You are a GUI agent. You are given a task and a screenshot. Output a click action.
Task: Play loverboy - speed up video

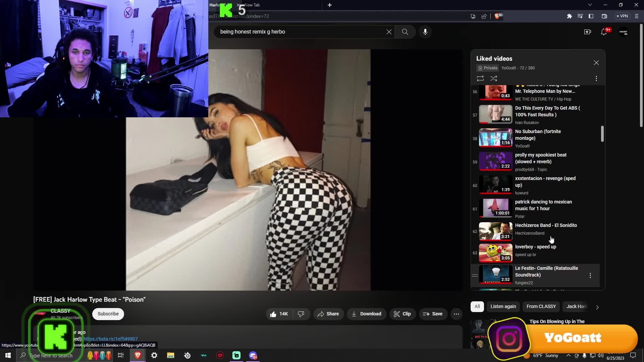[535, 253]
